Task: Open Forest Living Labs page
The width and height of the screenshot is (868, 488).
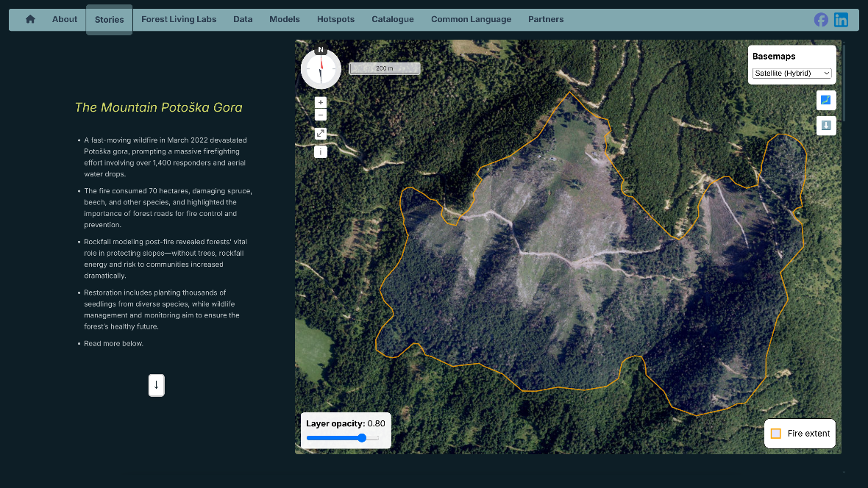Action: [x=179, y=19]
